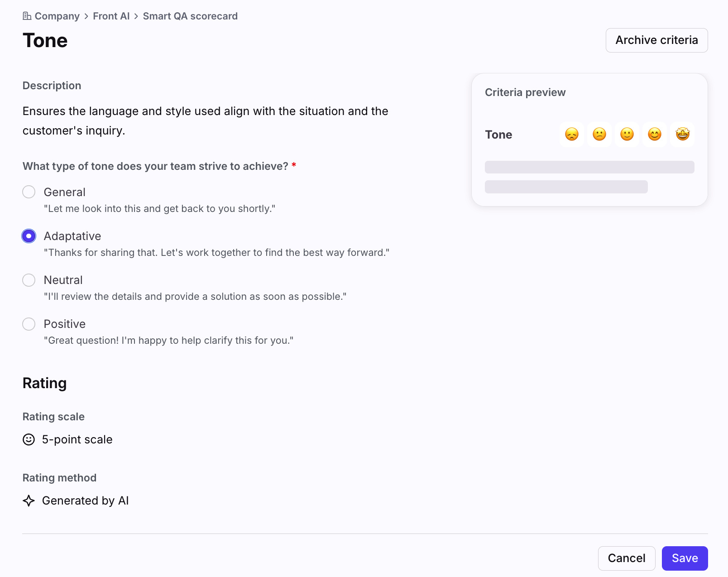Viewport: 728px width, 577px height.
Task: Click the smiley icon beside 5-point scale
Action: 29,439
